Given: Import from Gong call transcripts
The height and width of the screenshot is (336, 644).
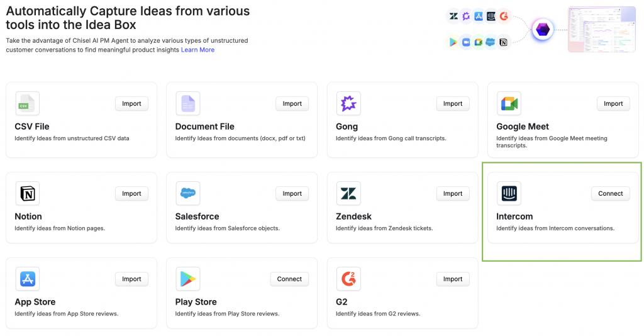Looking at the screenshot, I should coord(453,104).
